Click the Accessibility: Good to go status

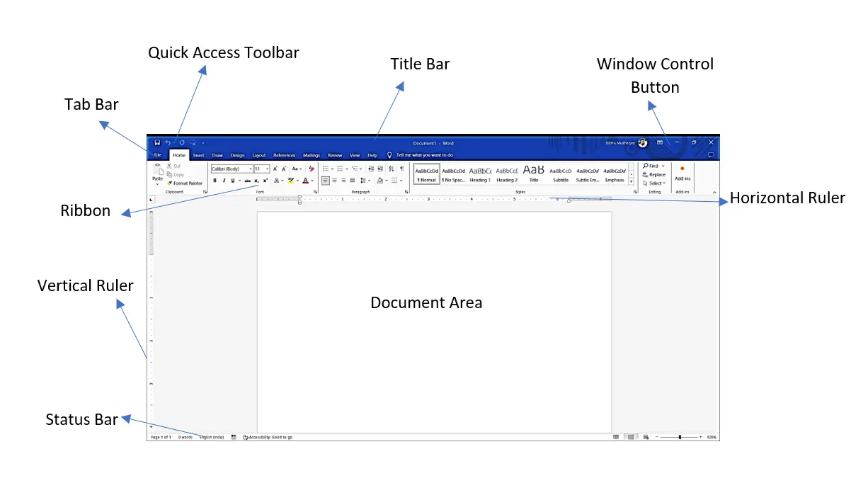268,438
